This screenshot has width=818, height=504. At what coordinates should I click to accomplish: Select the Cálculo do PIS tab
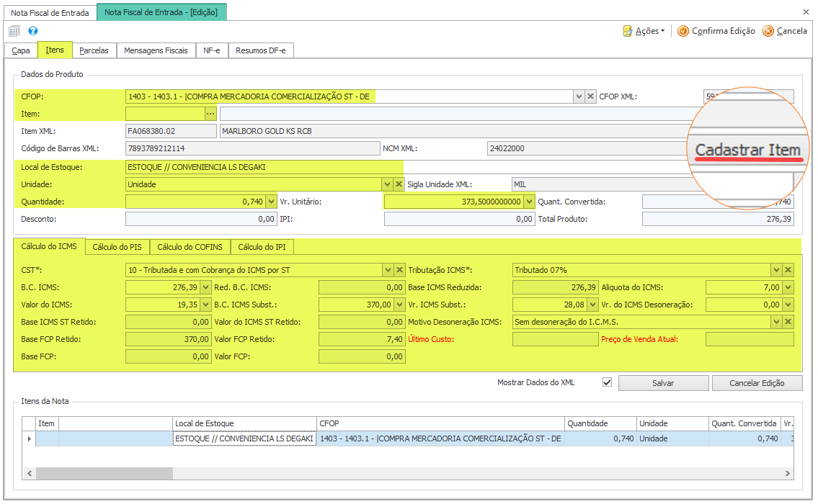(x=117, y=247)
